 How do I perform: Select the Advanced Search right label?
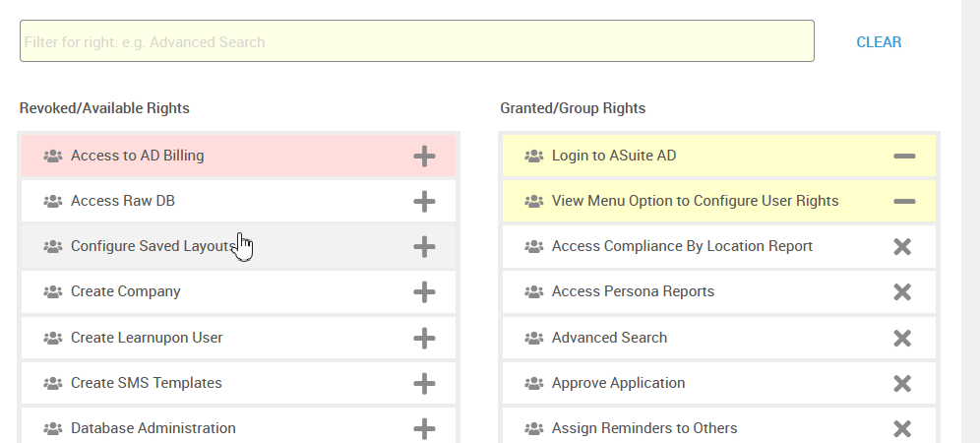coord(609,338)
